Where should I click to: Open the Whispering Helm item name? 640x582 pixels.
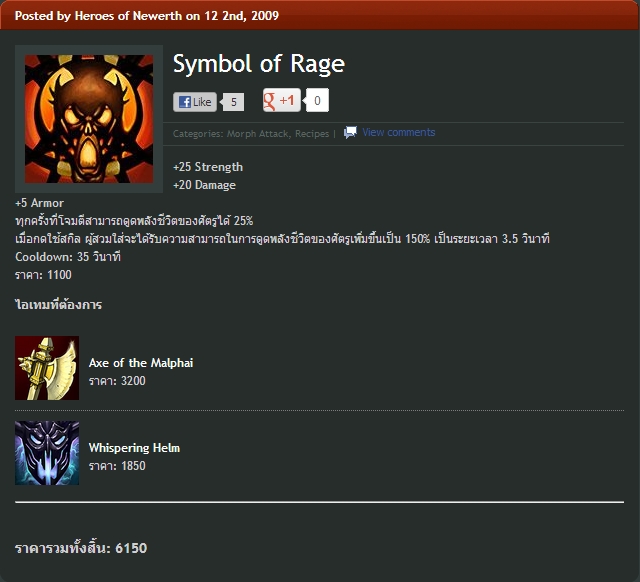[134, 448]
